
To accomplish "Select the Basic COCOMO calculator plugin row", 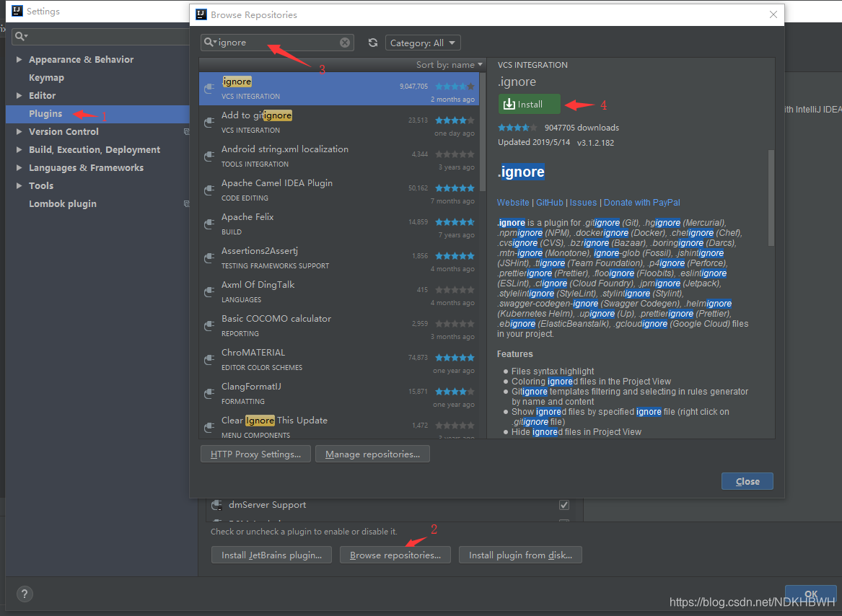I will (x=339, y=325).
